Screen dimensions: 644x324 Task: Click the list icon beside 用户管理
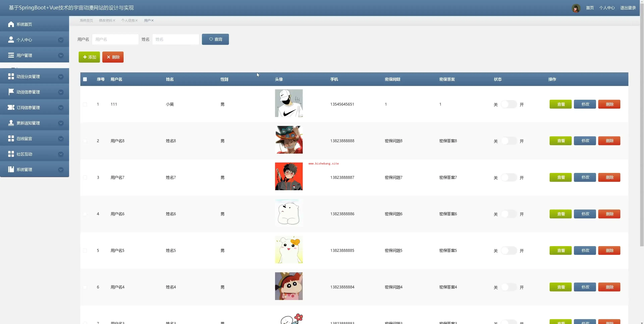[x=11, y=55]
